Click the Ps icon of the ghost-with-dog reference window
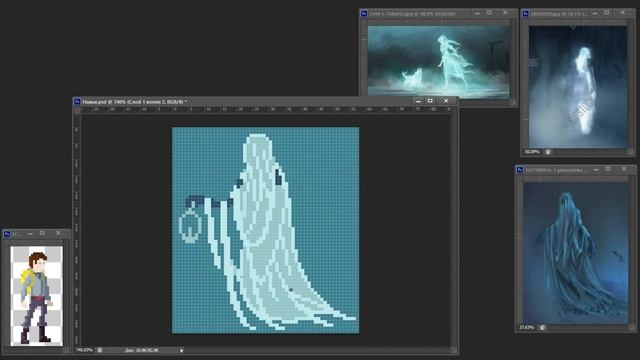This screenshot has width=640, height=360. (x=364, y=13)
